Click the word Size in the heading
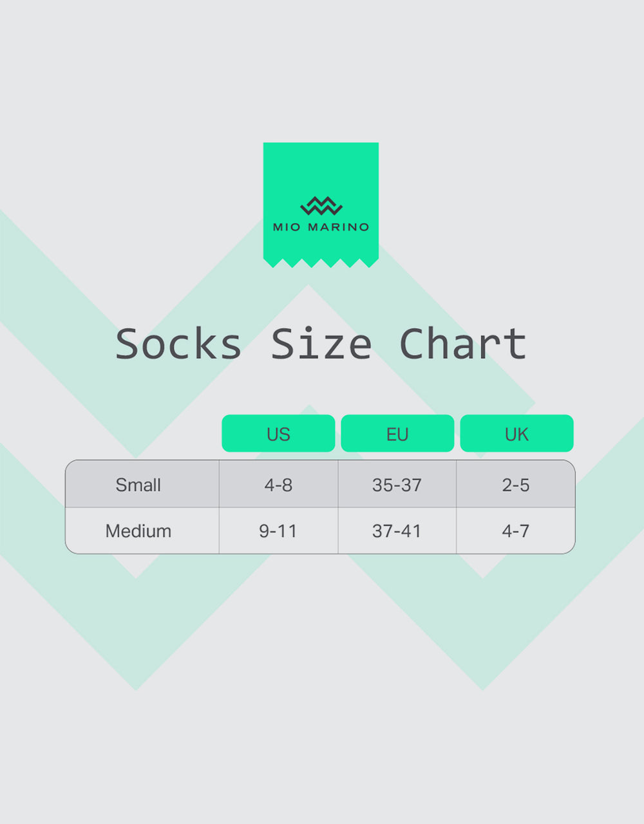 point(321,344)
